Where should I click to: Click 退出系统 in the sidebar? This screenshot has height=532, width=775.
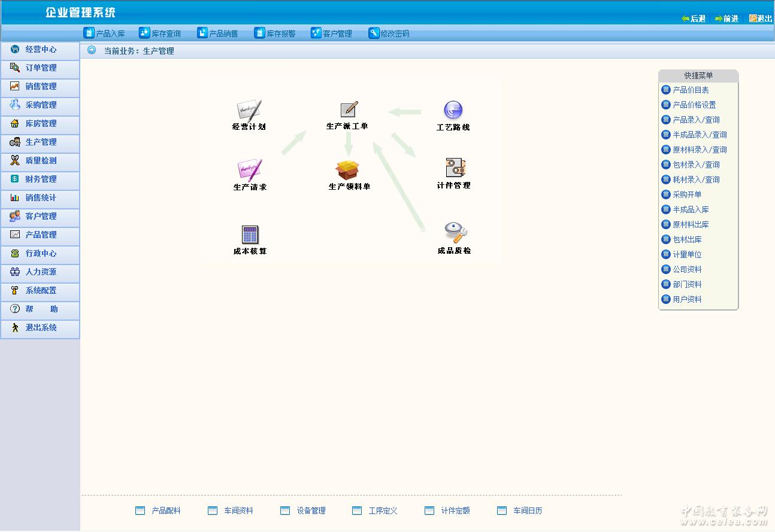coord(40,328)
